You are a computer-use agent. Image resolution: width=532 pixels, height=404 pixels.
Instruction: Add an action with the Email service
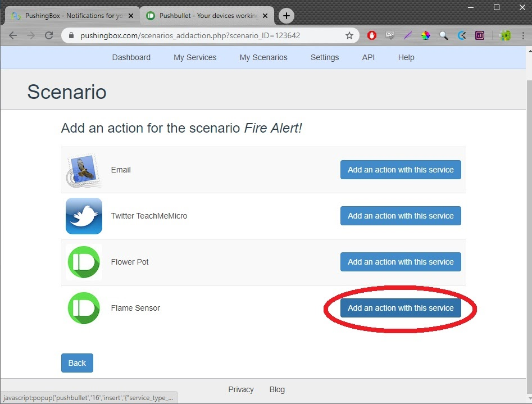(401, 170)
